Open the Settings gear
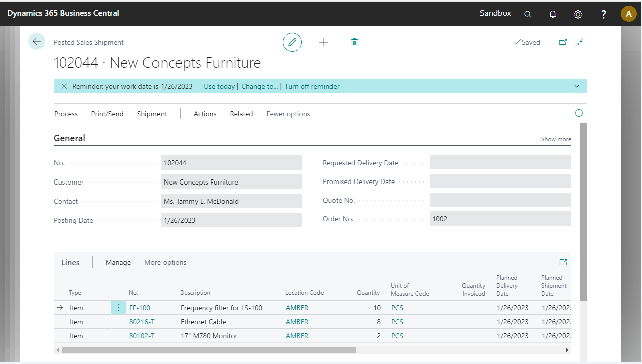The width and height of the screenshot is (642, 364). 578,14
